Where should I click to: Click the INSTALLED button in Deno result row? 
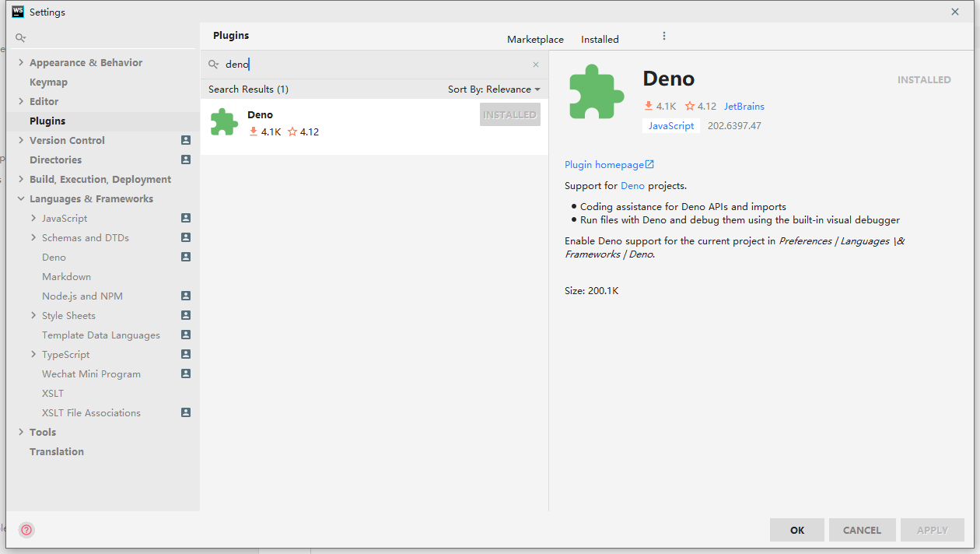[510, 114]
